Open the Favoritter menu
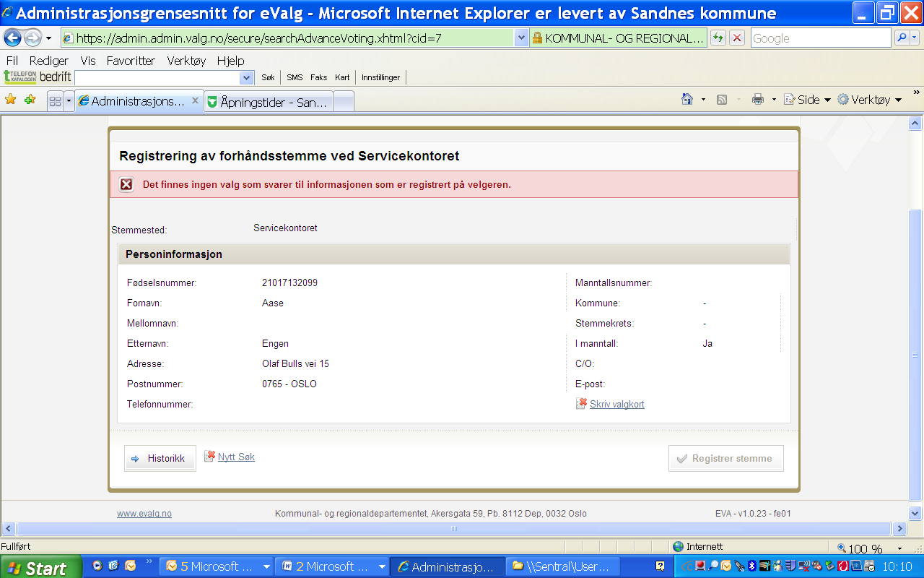924x578 pixels. 131,61
